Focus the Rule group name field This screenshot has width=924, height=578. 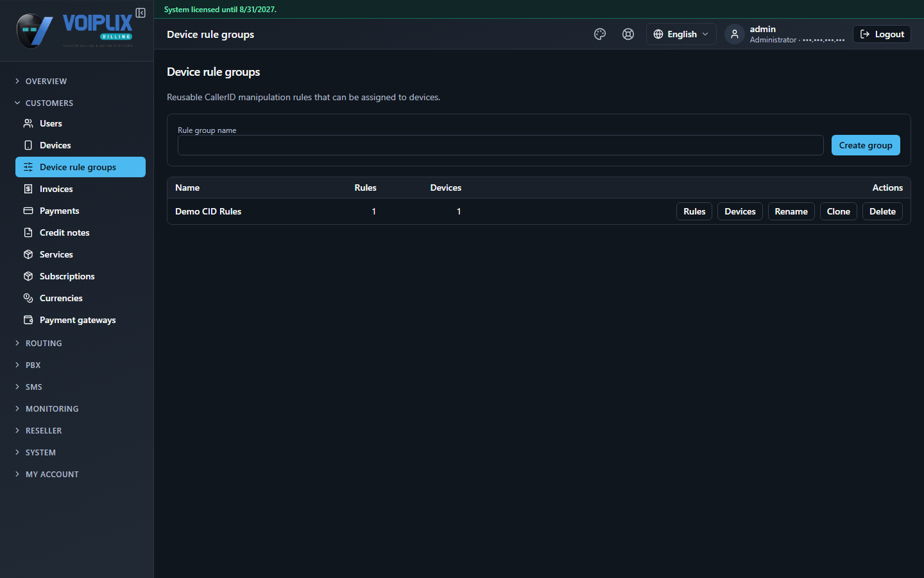point(501,145)
